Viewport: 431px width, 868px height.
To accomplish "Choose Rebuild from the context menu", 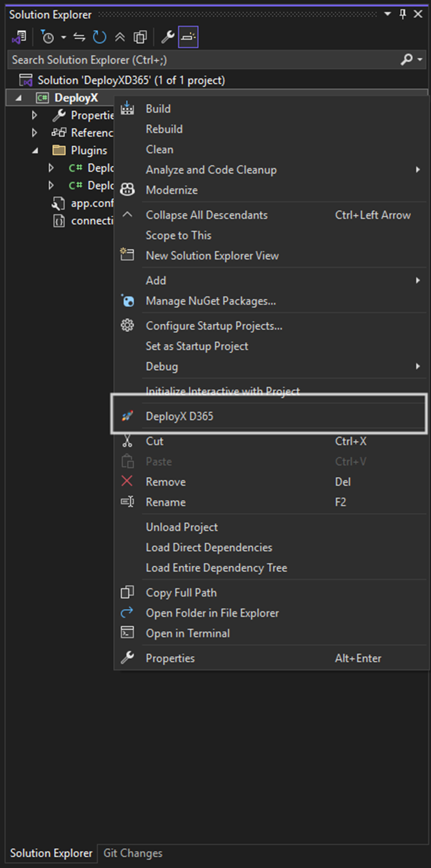I will pos(164,129).
